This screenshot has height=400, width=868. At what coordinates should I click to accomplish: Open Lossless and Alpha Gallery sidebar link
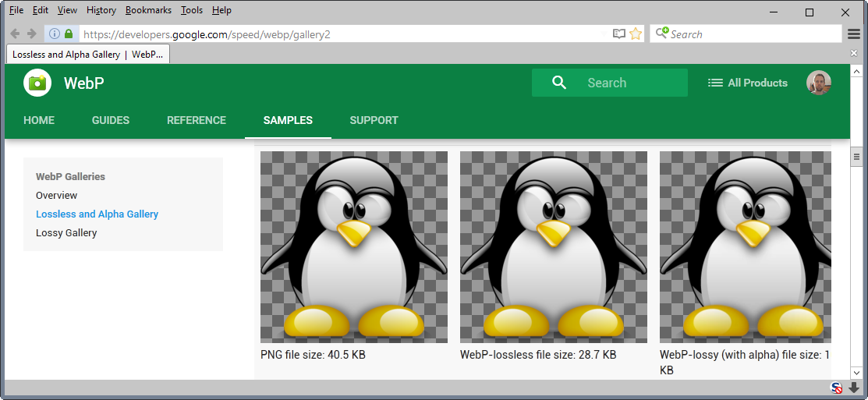tap(97, 214)
